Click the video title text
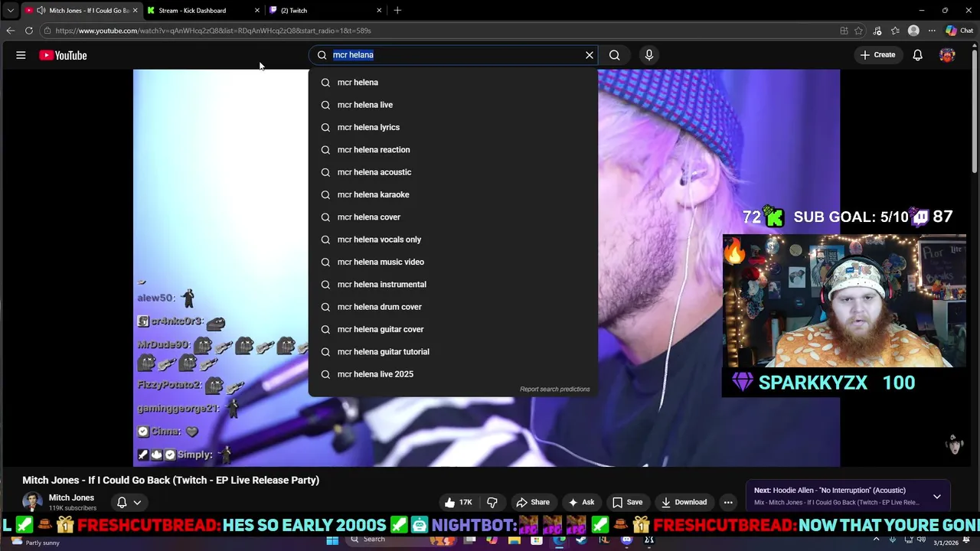Screen dimensions: 980x551 pos(171,480)
